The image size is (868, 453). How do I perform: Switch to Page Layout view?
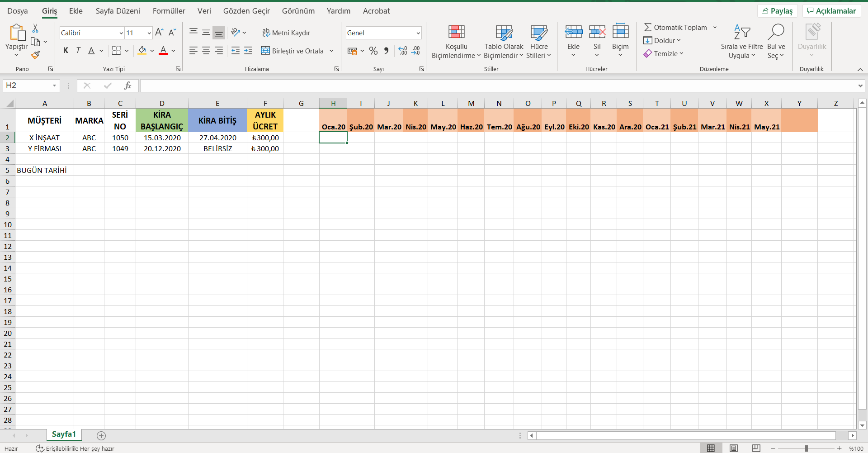click(x=734, y=448)
